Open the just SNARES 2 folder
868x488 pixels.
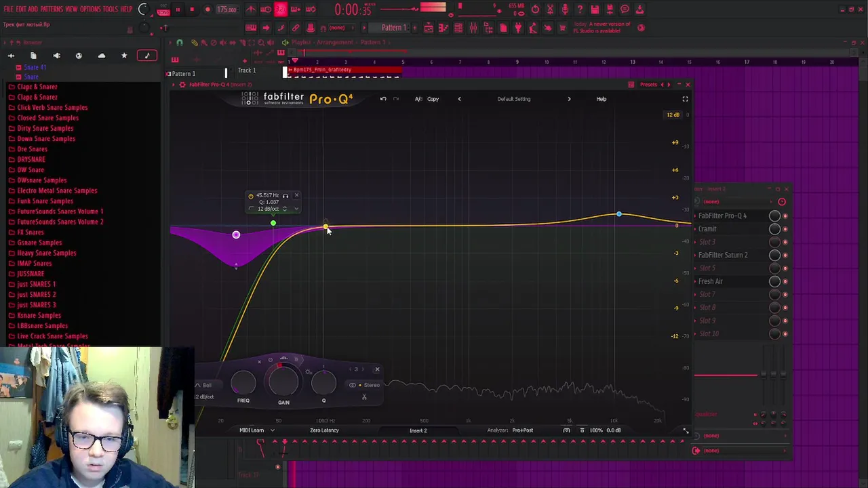[37, 294]
